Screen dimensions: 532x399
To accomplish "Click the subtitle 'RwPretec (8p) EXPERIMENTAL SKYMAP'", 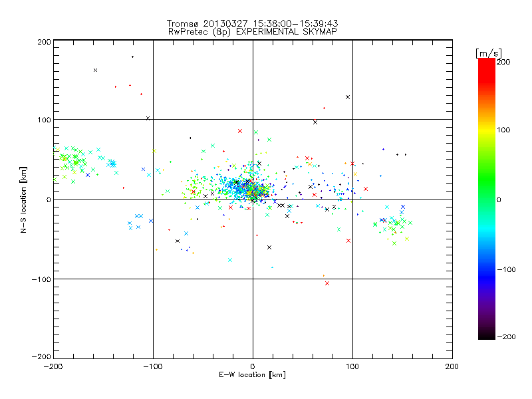I will tap(253, 32).
